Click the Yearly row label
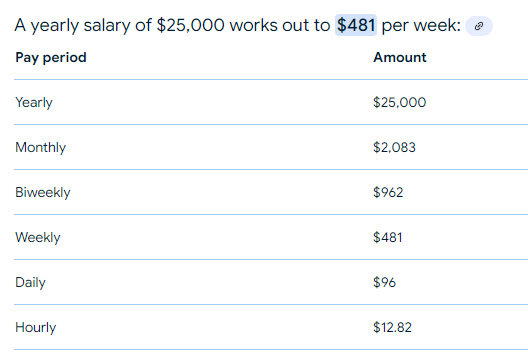The image size is (528, 361). 34,102
